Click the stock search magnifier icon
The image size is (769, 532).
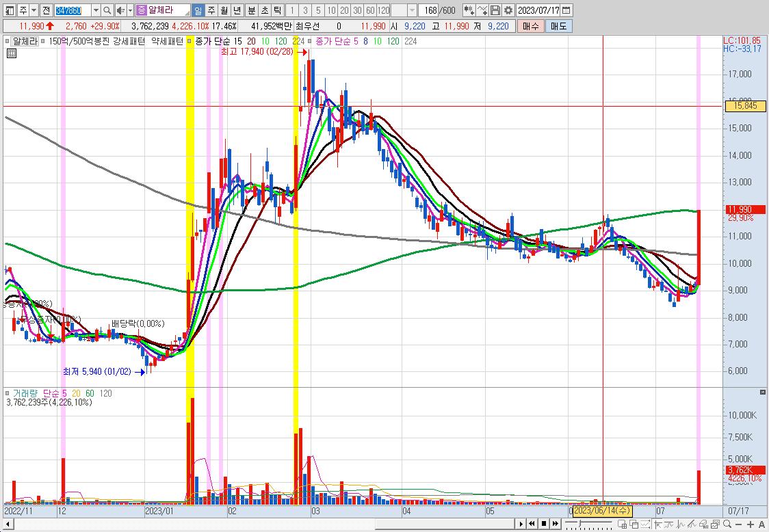click(x=107, y=10)
